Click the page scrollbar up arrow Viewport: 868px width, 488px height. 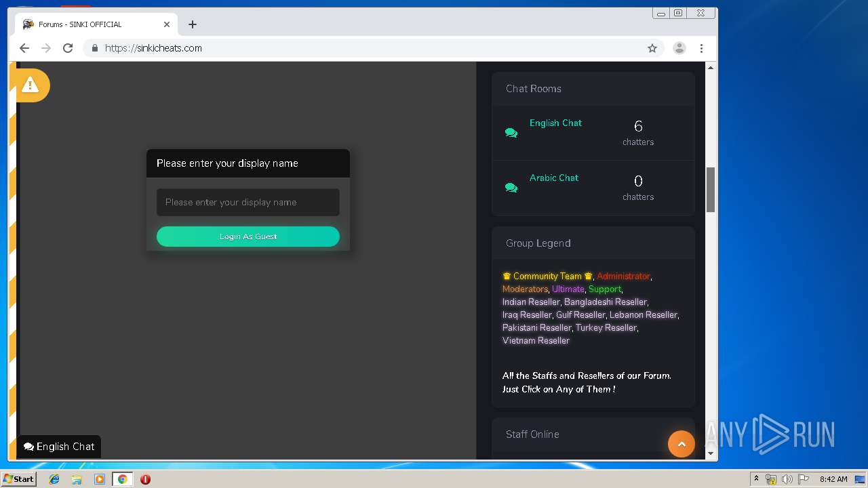(x=711, y=67)
